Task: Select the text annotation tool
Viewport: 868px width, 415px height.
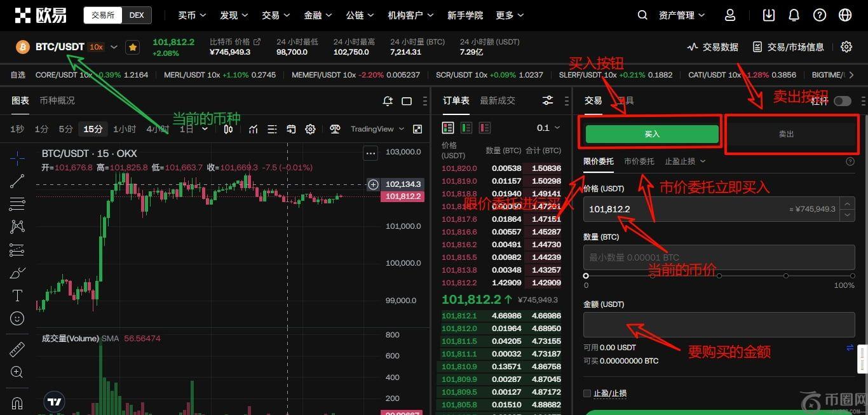Action: (x=17, y=296)
